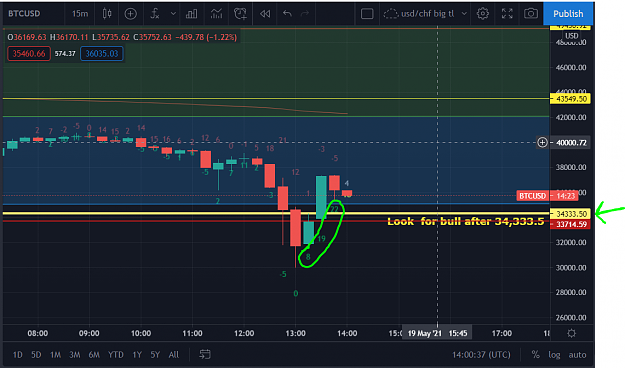Image resolution: width=625 pixels, height=368 pixels.
Task: Open the chart templates line icon
Action: coord(216,14)
